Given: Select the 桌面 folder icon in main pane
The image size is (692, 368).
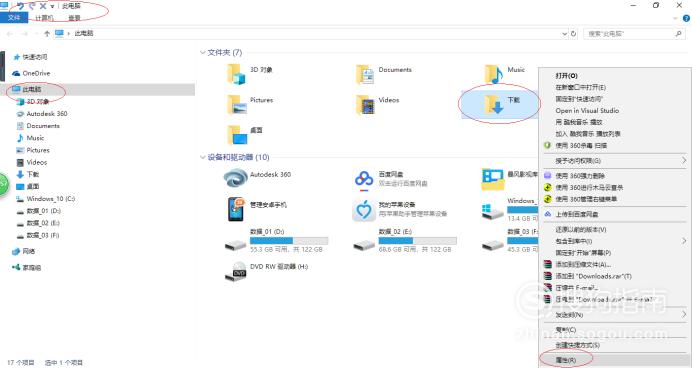Looking at the screenshot, I should pos(237,135).
